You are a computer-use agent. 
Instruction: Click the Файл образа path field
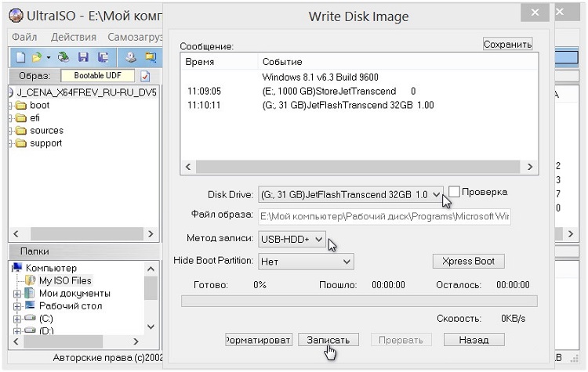(384, 216)
